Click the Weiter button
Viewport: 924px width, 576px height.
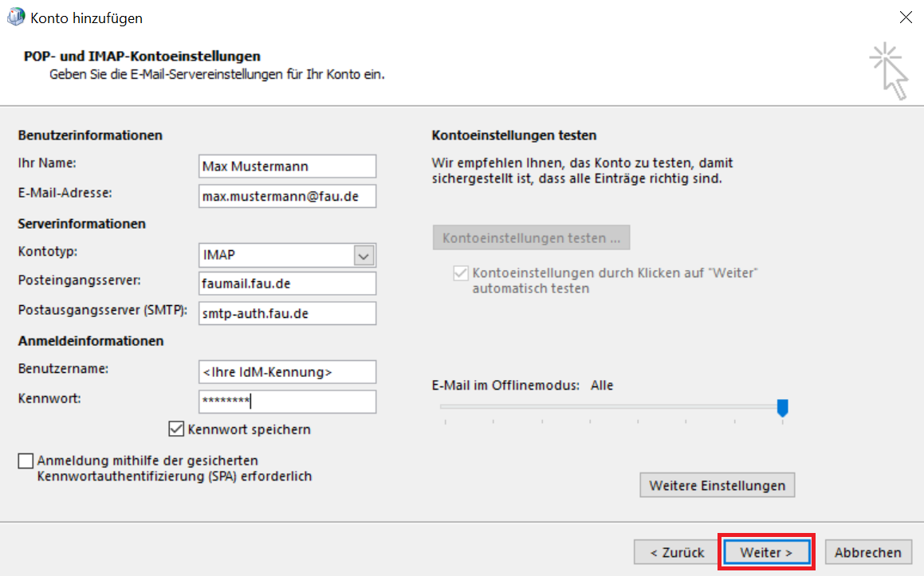pyautogui.click(x=766, y=552)
